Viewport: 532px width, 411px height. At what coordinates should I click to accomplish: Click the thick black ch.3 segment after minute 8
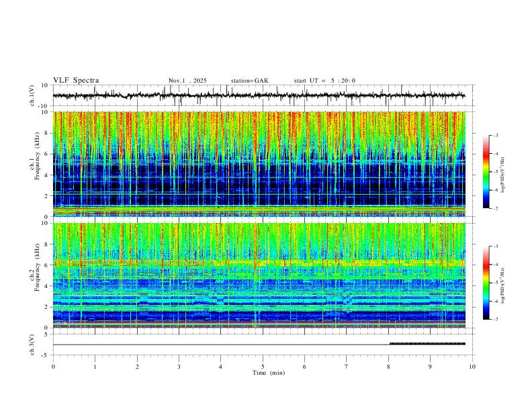(x=427, y=344)
